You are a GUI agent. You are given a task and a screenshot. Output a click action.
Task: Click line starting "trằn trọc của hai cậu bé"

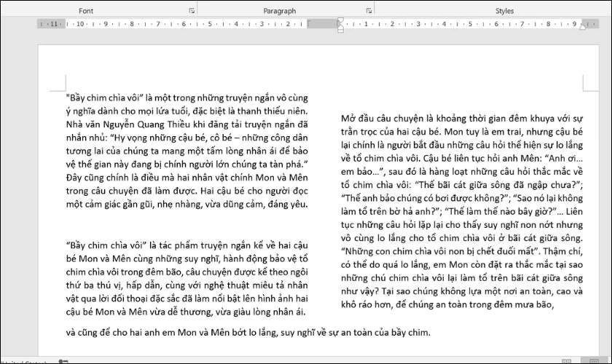point(462,132)
